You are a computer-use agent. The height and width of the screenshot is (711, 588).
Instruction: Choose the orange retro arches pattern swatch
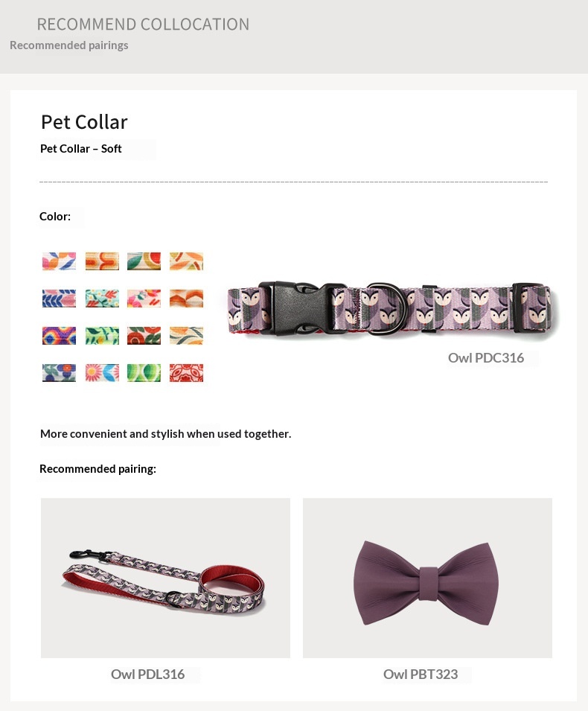tap(102, 261)
